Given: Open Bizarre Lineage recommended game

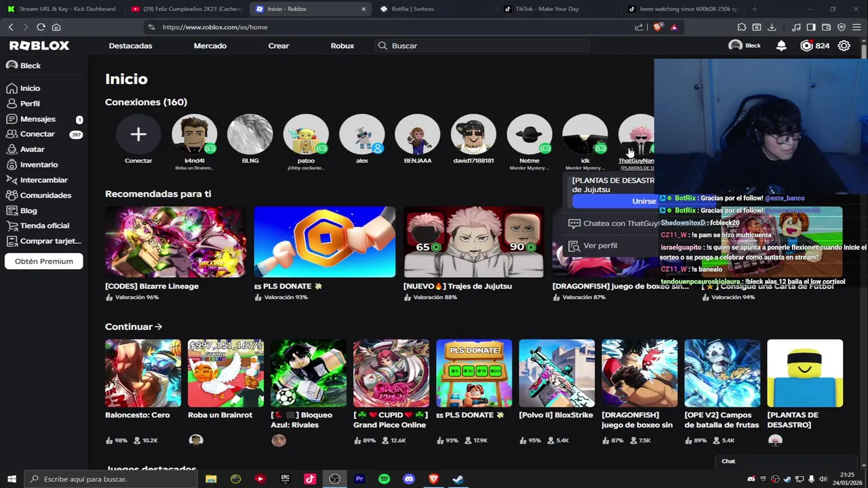Looking at the screenshot, I should coord(176,242).
